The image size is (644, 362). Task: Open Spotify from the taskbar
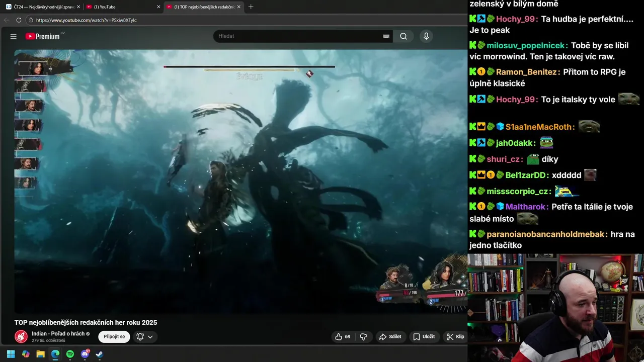click(x=70, y=354)
